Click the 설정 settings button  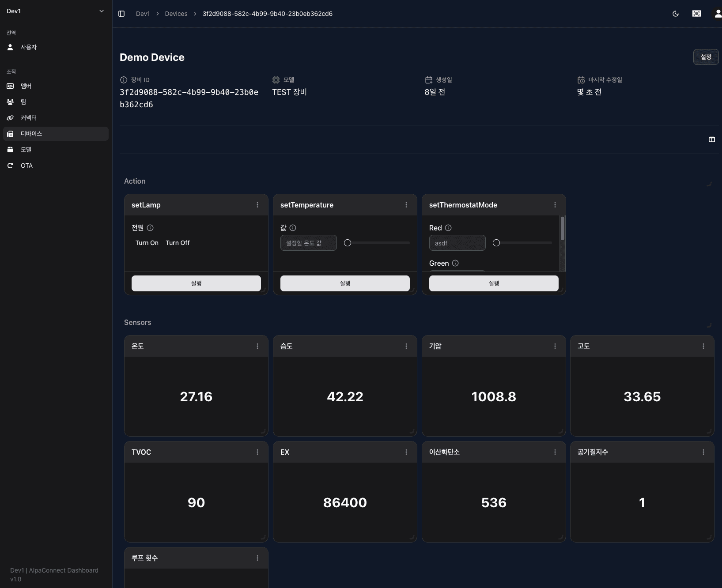coord(706,57)
